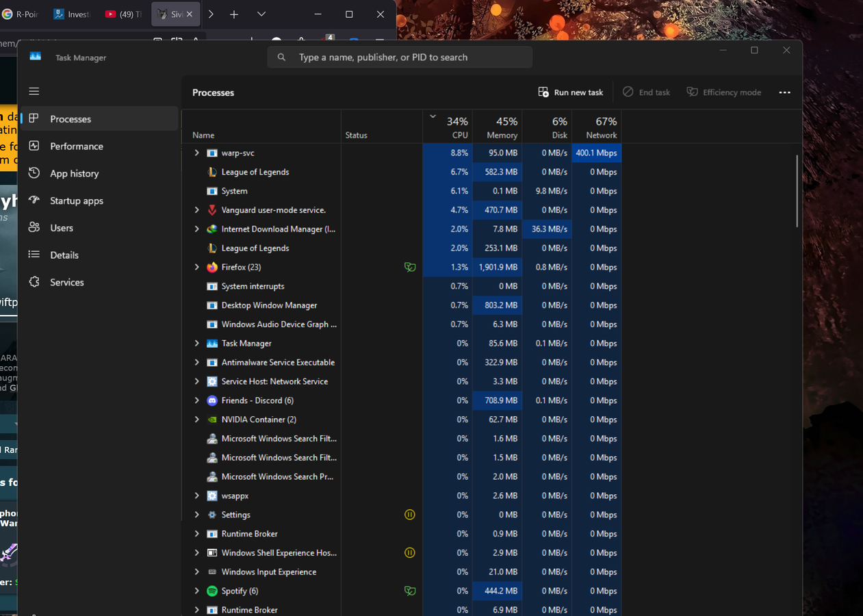The height and width of the screenshot is (616, 863).
Task: Expand the Antimalware Service Executable row
Action: (197, 363)
